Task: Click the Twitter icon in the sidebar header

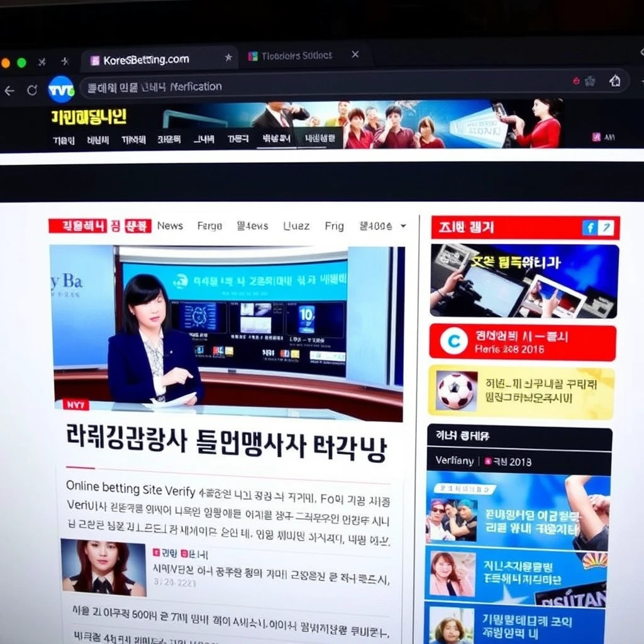Action: 605,228
